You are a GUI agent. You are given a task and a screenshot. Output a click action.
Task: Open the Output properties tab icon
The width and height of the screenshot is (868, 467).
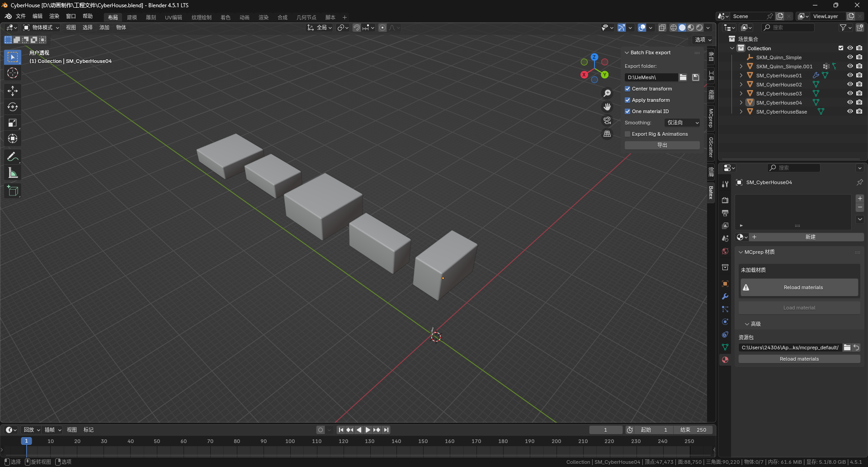coord(725,213)
